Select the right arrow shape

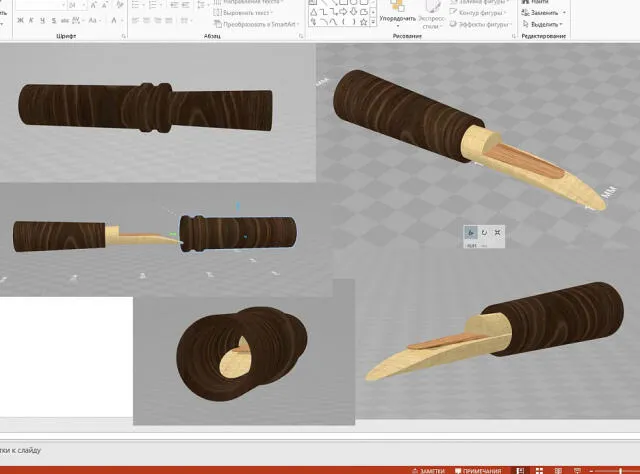[x=343, y=12]
